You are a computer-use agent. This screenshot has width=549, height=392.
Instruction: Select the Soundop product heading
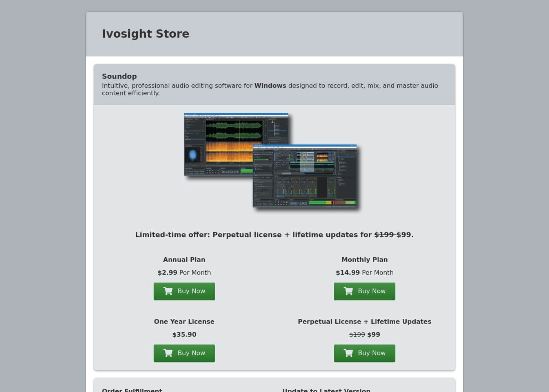click(x=119, y=76)
